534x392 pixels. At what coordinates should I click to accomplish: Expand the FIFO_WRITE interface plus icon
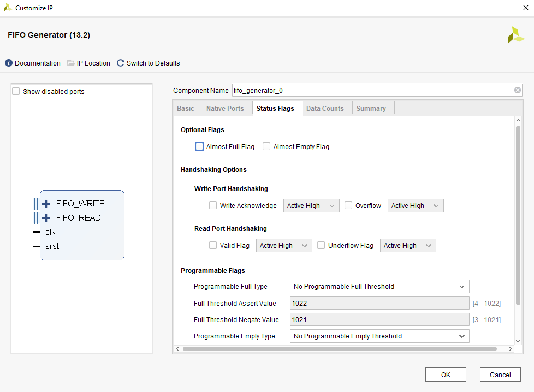46,204
